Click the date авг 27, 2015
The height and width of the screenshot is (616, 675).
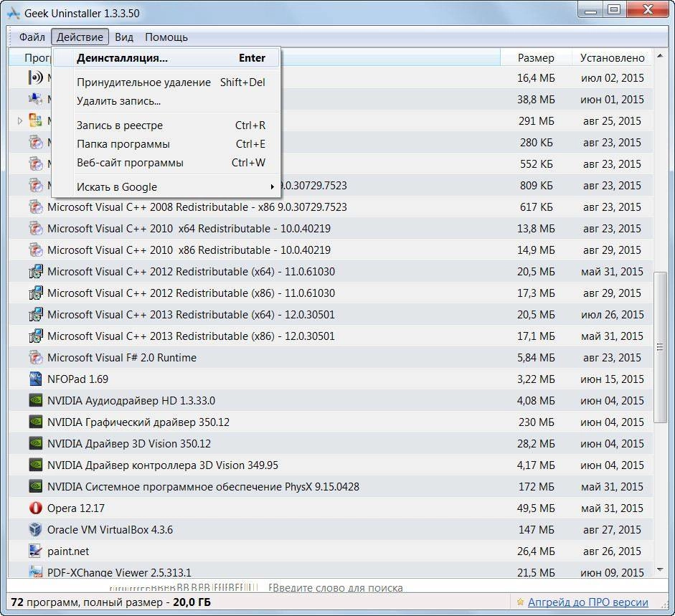tap(612, 530)
